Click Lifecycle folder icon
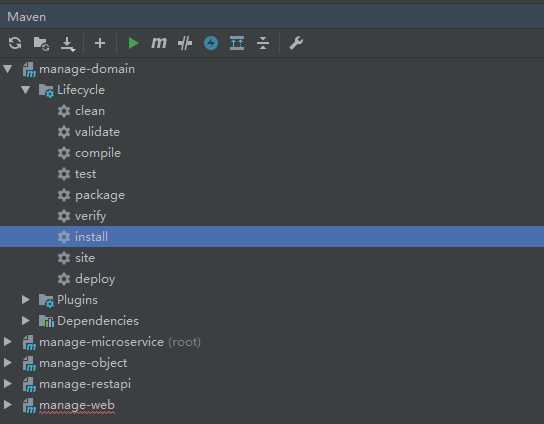The image size is (544, 424). tap(46, 91)
